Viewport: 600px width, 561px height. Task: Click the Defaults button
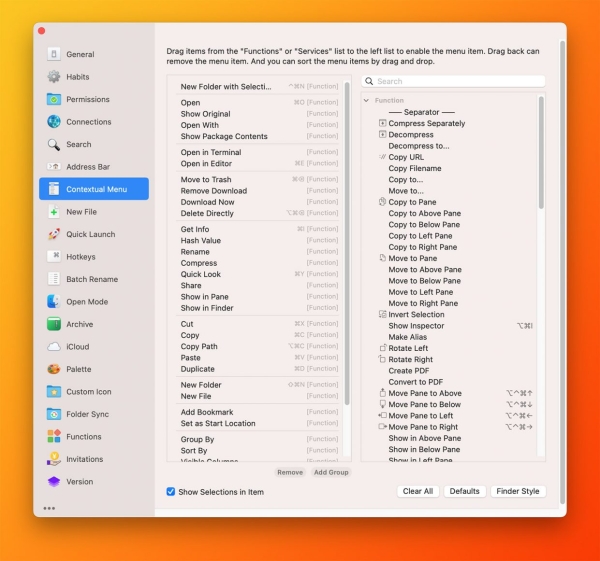[x=464, y=491]
